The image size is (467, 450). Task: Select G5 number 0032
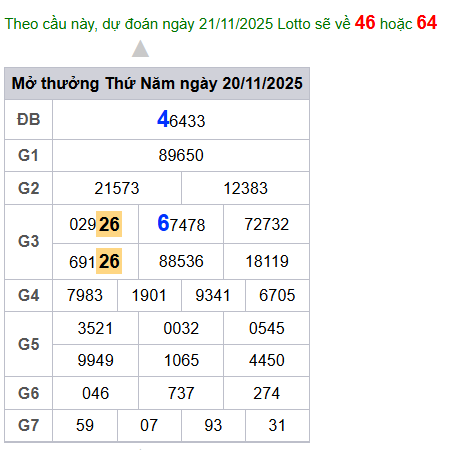click(181, 328)
